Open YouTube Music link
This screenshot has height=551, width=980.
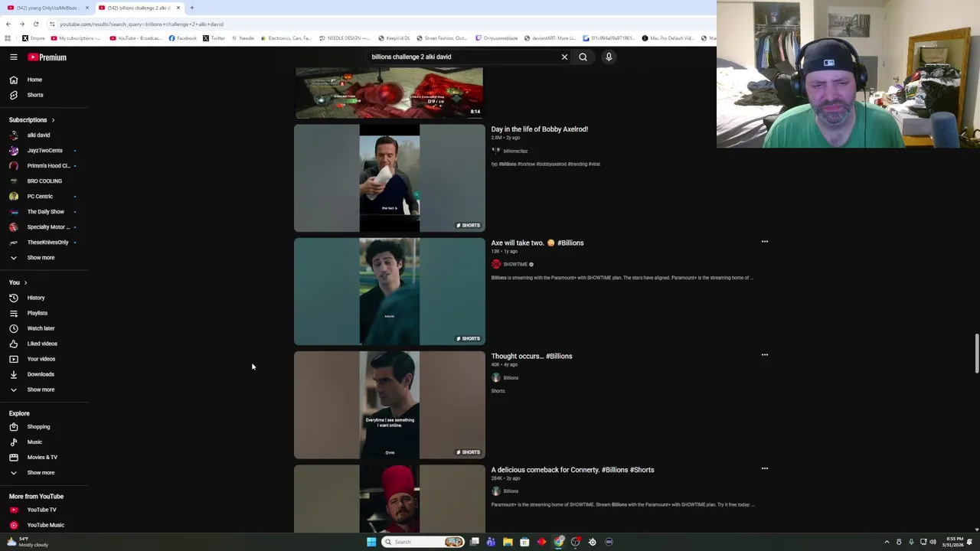click(x=45, y=525)
